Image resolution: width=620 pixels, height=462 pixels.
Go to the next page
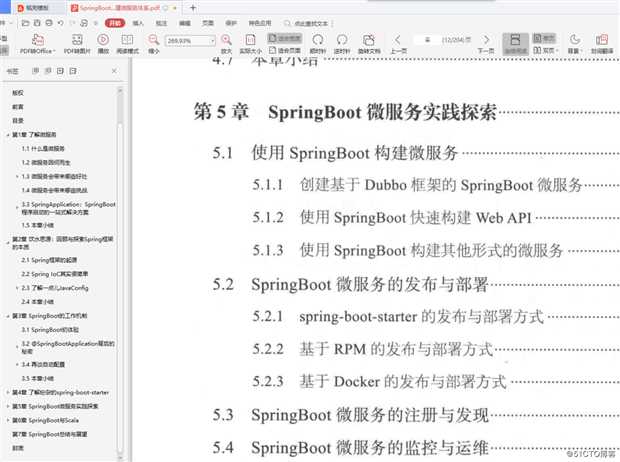click(486, 44)
